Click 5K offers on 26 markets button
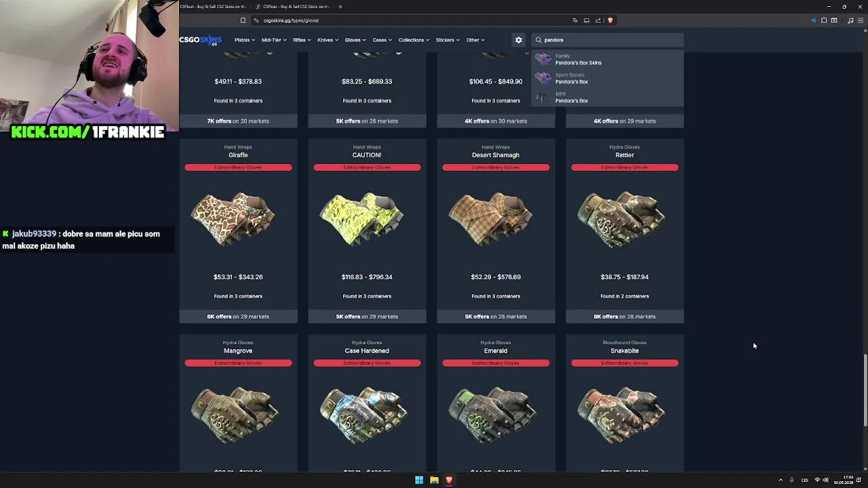The width and height of the screenshot is (868, 488). [x=367, y=121]
